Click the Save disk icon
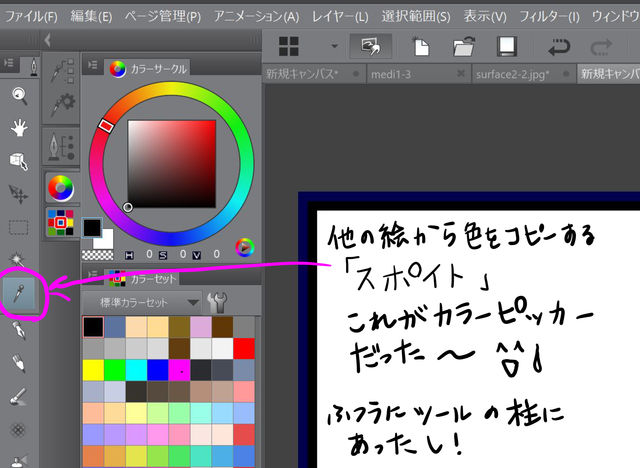Image resolution: width=640 pixels, height=468 pixels. point(507,46)
